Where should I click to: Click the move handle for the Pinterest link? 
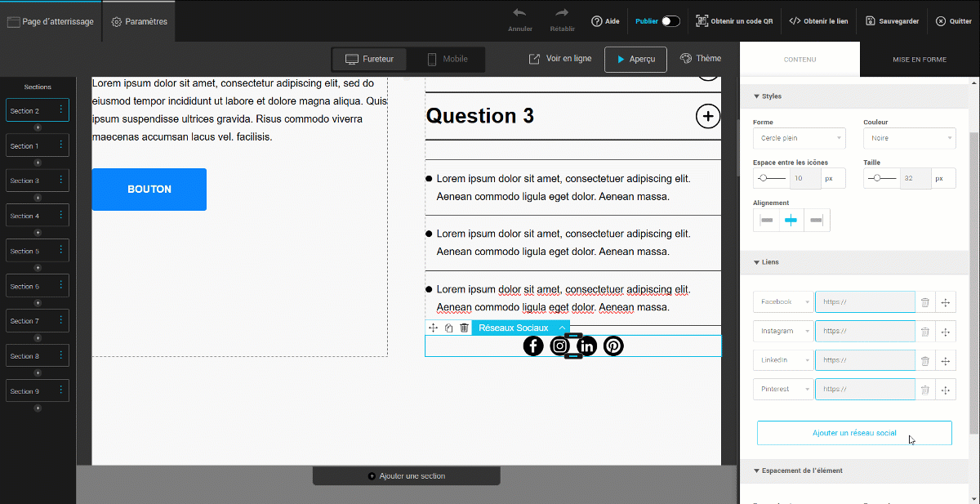(x=945, y=390)
